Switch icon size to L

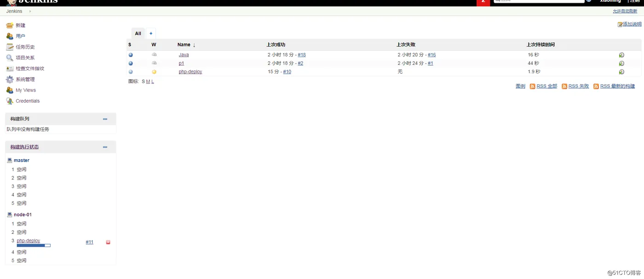pyautogui.click(x=153, y=81)
